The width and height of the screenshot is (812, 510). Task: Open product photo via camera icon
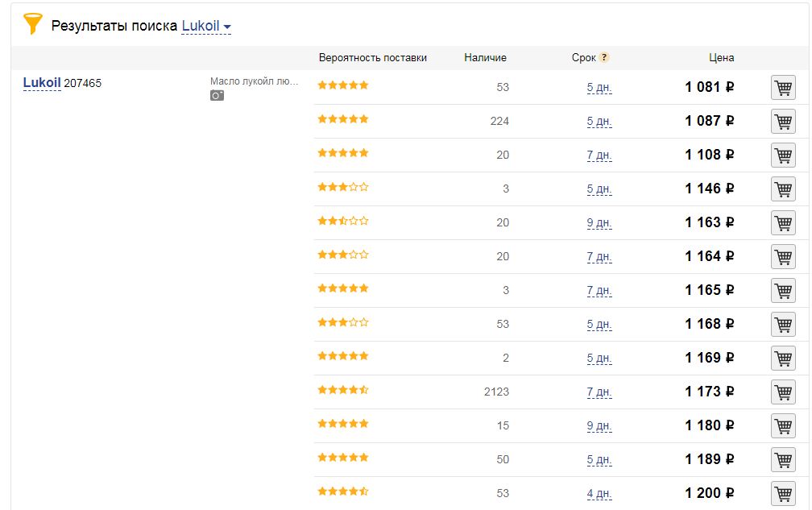pyautogui.click(x=217, y=95)
